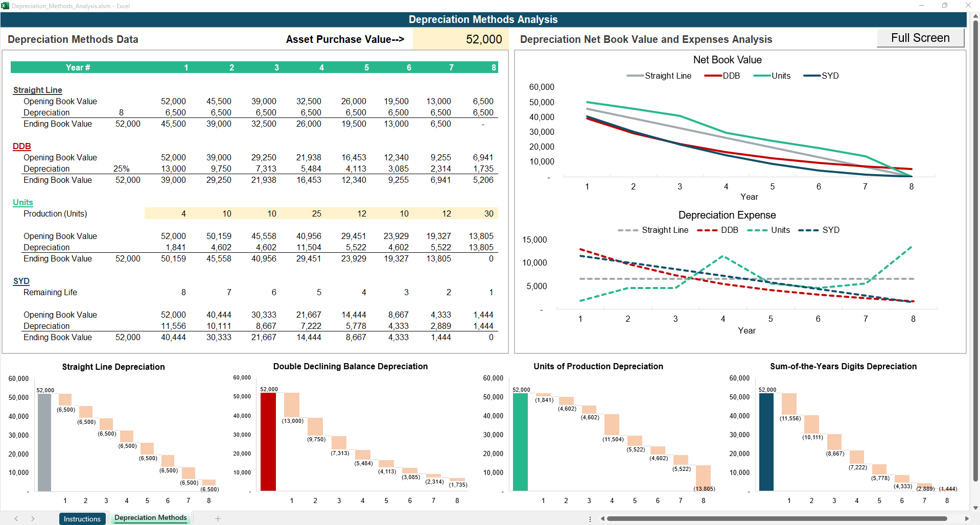980x525 pixels.
Task: Click the vertical scrollbar down arrow
Action: 976,508
